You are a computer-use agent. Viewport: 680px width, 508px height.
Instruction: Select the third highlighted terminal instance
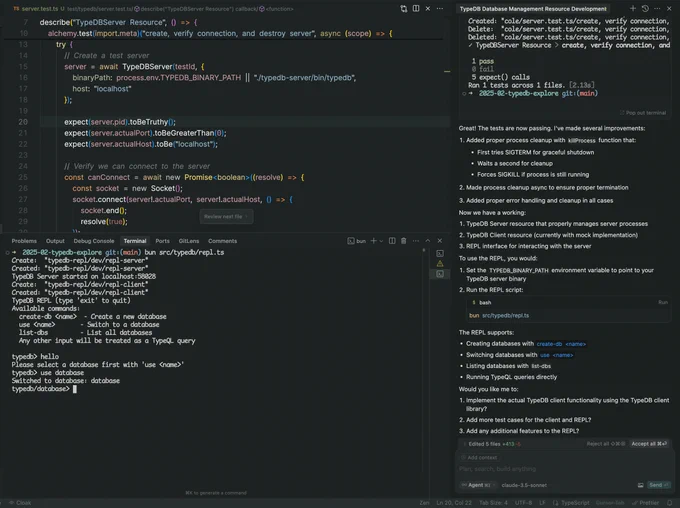tap(440, 274)
